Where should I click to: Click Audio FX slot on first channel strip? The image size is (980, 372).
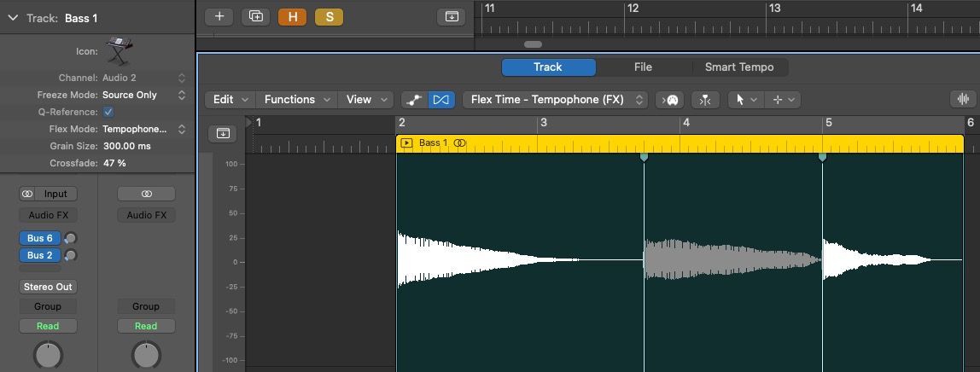tap(48, 215)
